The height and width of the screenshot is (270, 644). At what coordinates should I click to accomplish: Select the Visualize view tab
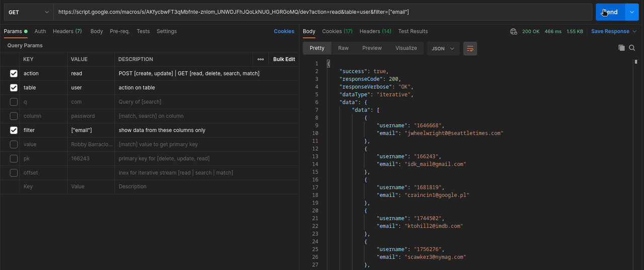click(x=406, y=48)
